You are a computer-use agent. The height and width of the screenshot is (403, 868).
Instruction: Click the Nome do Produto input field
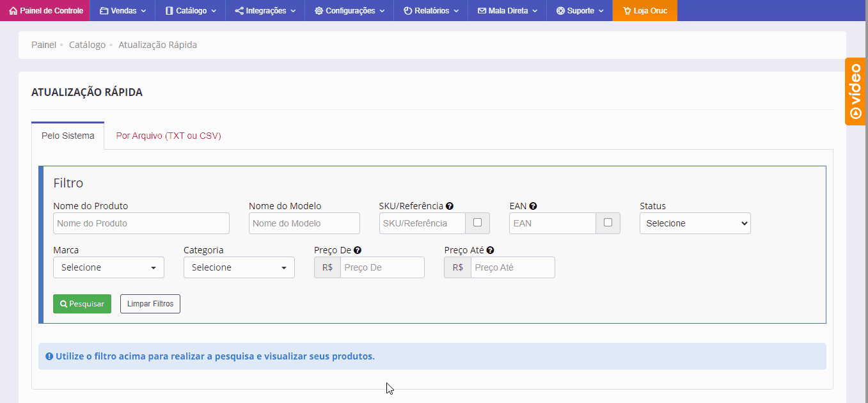click(141, 223)
